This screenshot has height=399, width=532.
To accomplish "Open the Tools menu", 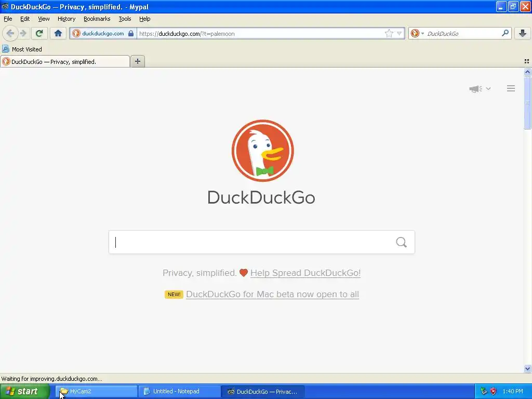I will point(125,19).
